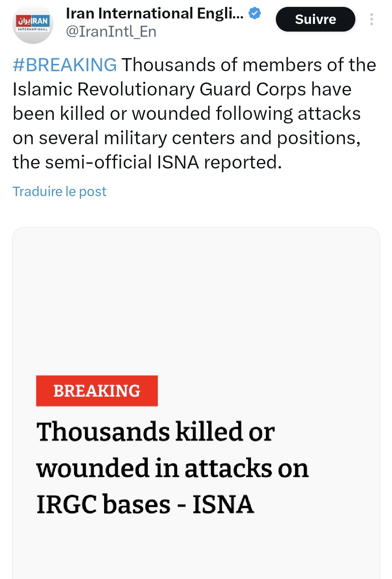Click the Iran International display name

(x=155, y=14)
